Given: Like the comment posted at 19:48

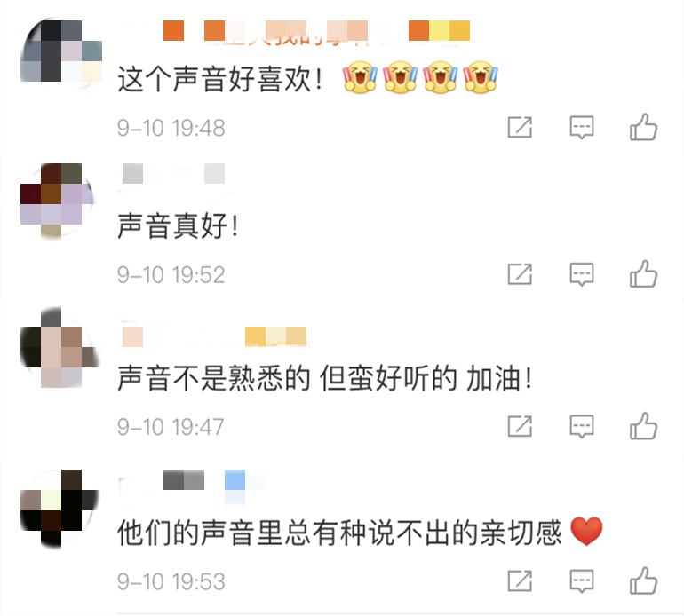Looking at the screenshot, I should (643, 127).
